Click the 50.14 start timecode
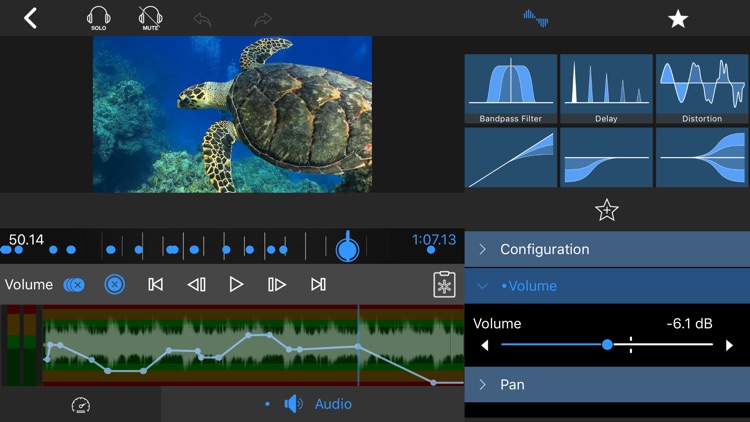The height and width of the screenshot is (422, 750). [x=26, y=240]
